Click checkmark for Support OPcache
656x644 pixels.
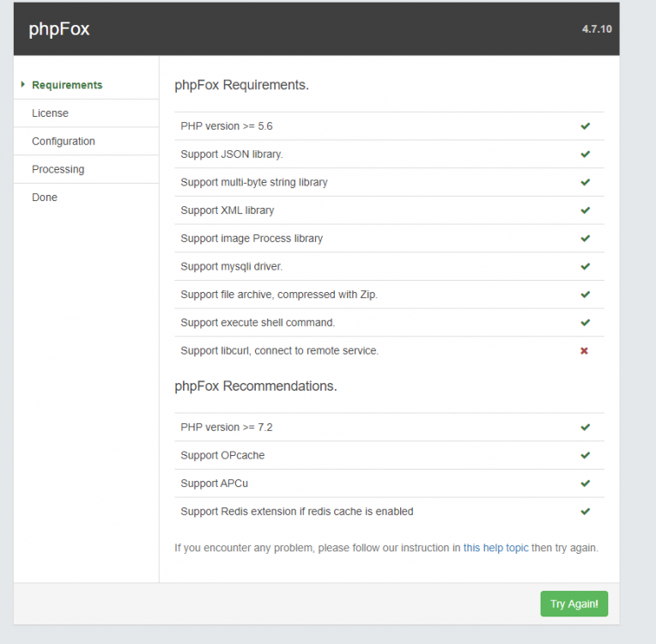tap(586, 455)
